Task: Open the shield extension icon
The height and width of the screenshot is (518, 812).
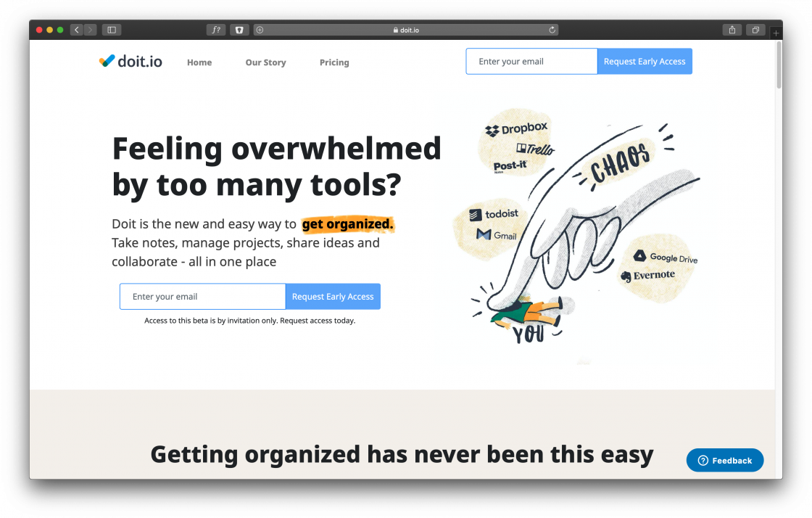Action: 240,30
